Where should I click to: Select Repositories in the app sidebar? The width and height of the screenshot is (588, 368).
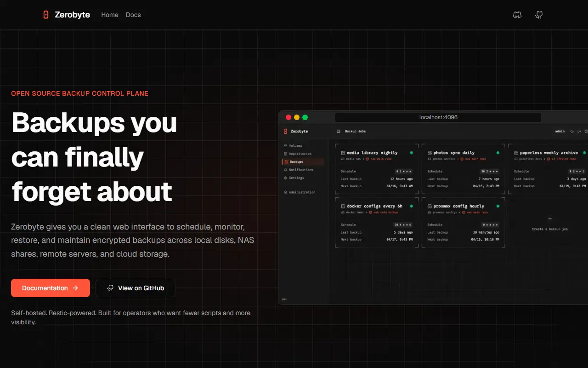(x=298, y=154)
